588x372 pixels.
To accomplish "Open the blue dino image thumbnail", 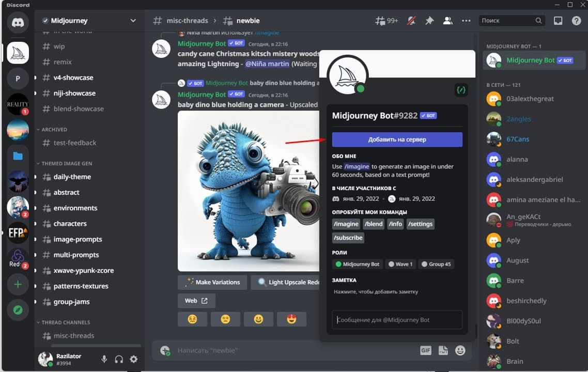I will click(249, 191).
